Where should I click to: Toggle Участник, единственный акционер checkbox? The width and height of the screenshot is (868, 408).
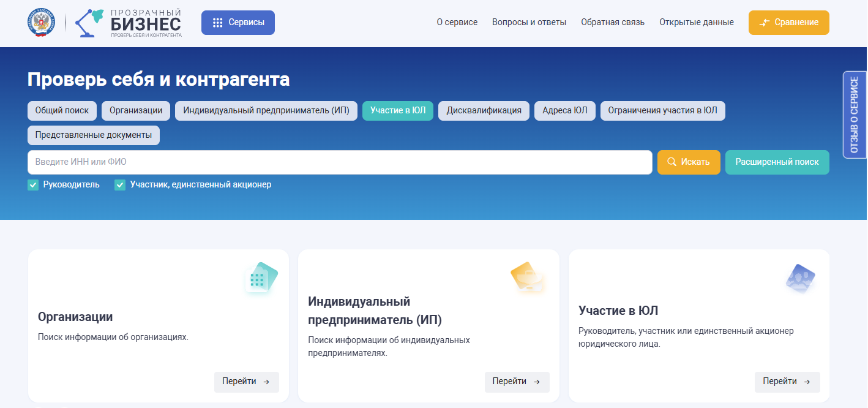pyautogui.click(x=120, y=185)
